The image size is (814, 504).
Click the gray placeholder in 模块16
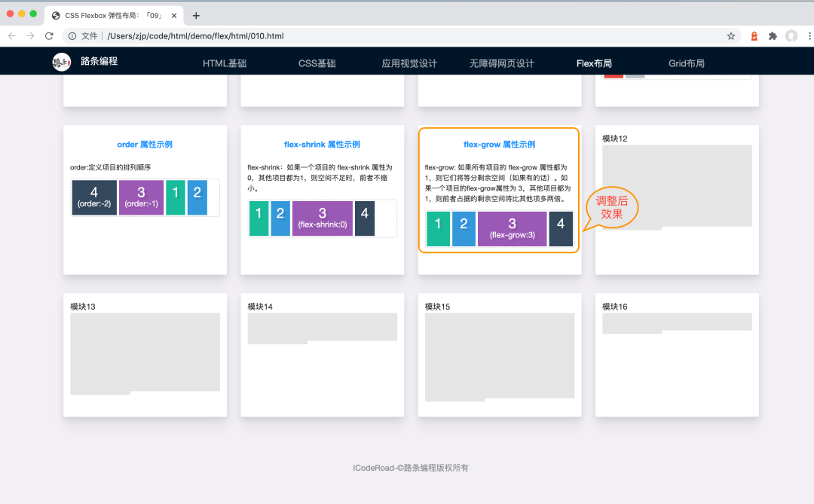677,322
